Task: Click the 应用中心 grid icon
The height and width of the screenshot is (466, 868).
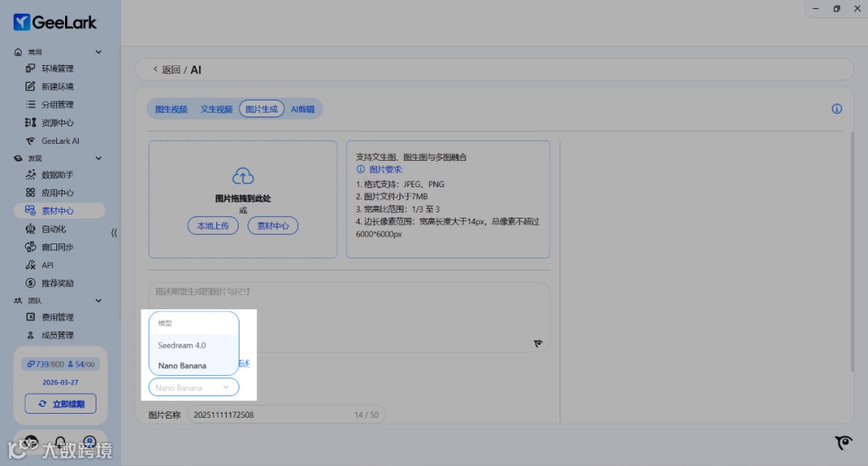Action: (31, 193)
